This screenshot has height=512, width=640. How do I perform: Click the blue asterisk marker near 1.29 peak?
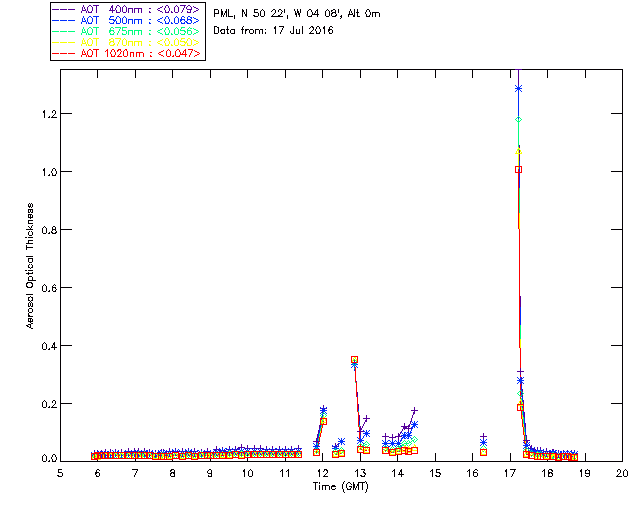click(x=518, y=89)
